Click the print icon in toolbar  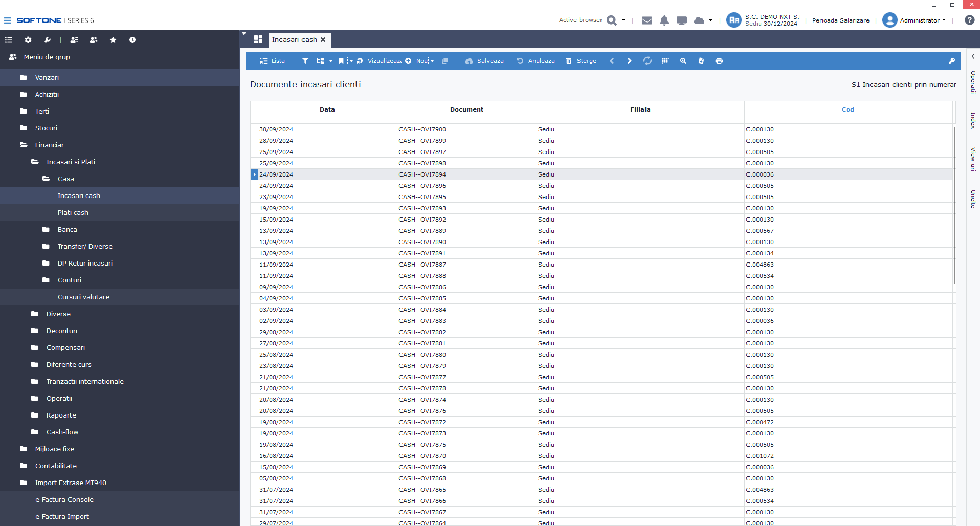(719, 61)
